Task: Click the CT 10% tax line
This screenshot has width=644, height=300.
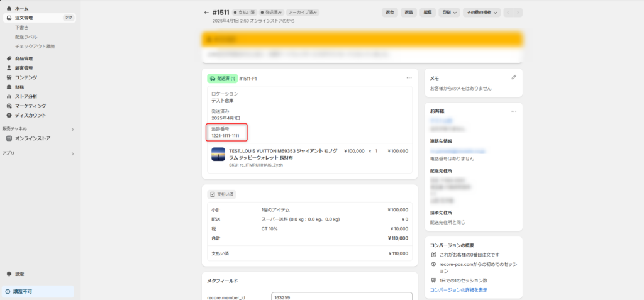Action: [x=269, y=229]
